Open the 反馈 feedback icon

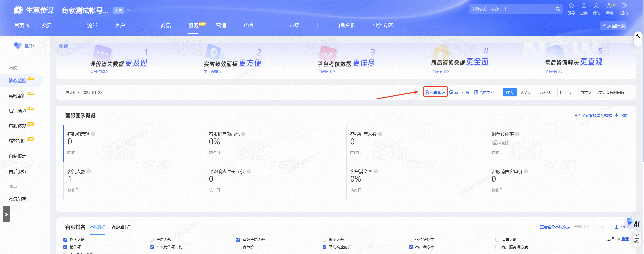[x=637, y=238]
